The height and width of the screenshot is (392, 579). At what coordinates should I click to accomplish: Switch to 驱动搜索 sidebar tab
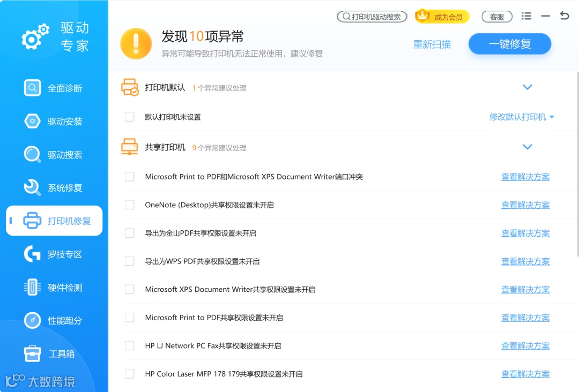click(54, 155)
